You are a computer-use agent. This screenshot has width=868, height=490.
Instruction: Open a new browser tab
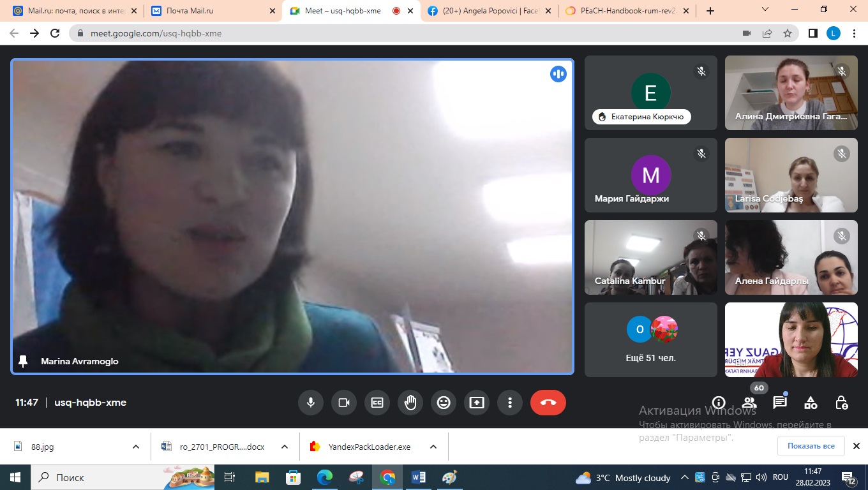point(710,11)
